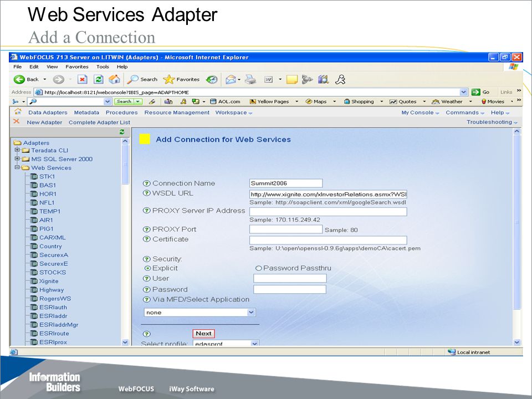Viewport: 532px width, 399px height.
Task: Click the help icon beside Password
Action: pos(146,289)
